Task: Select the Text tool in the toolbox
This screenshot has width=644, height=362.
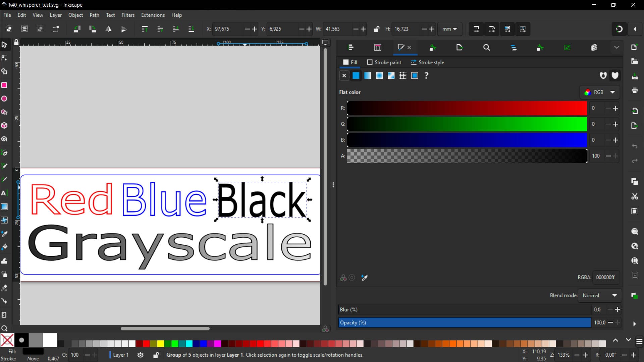Action: pos(4,193)
